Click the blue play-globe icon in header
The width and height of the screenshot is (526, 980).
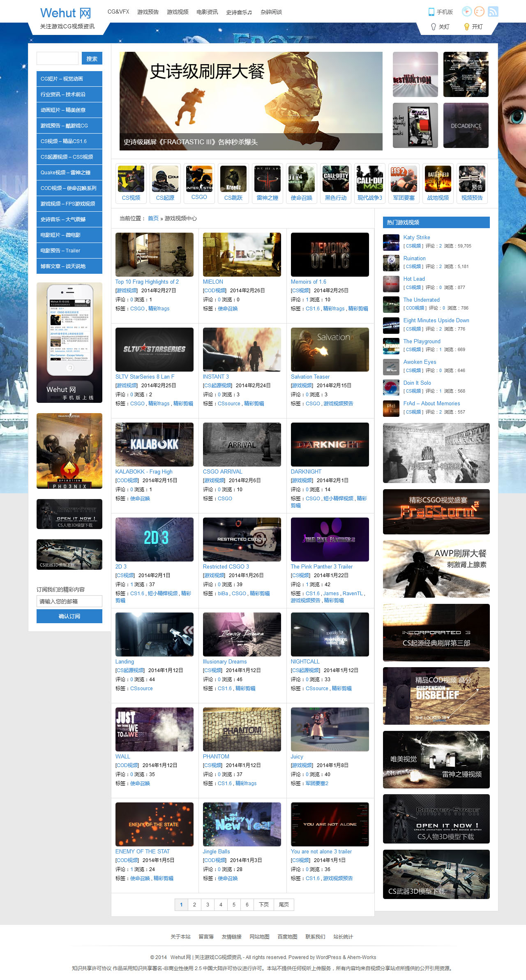point(467,12)
